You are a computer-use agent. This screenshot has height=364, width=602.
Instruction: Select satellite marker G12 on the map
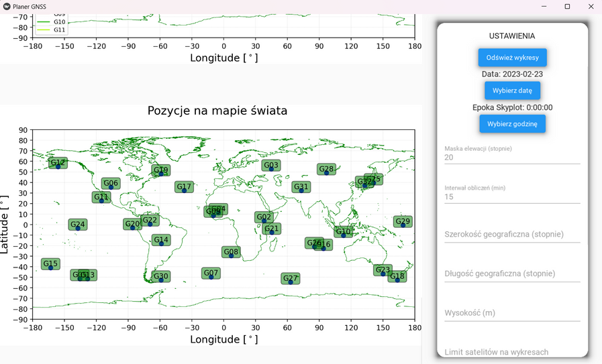click(x=58, y=163)
